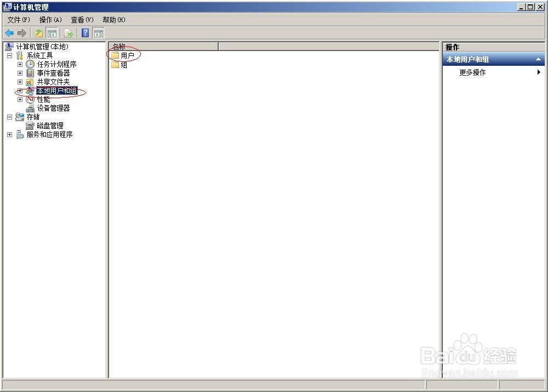Image resolution: width=548 pixels, height=392 pixels.
Task: Click the 用户 folder icon
Action: pos(115,55)
